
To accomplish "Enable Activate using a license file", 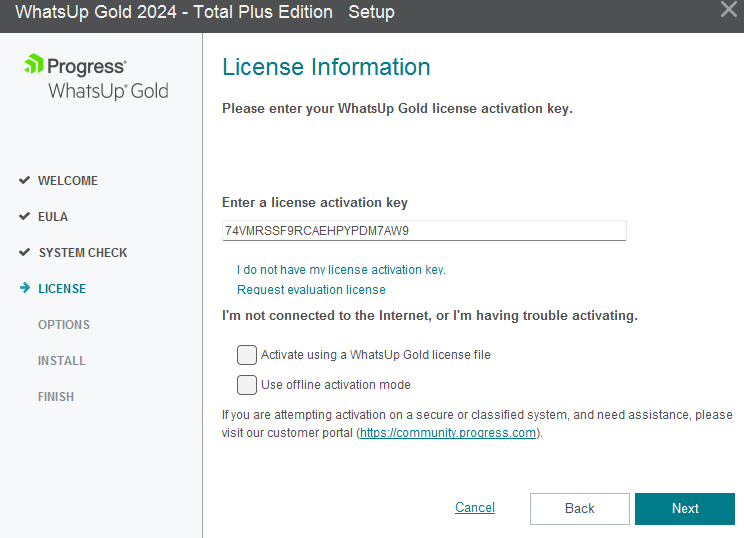I will point(246,355).
